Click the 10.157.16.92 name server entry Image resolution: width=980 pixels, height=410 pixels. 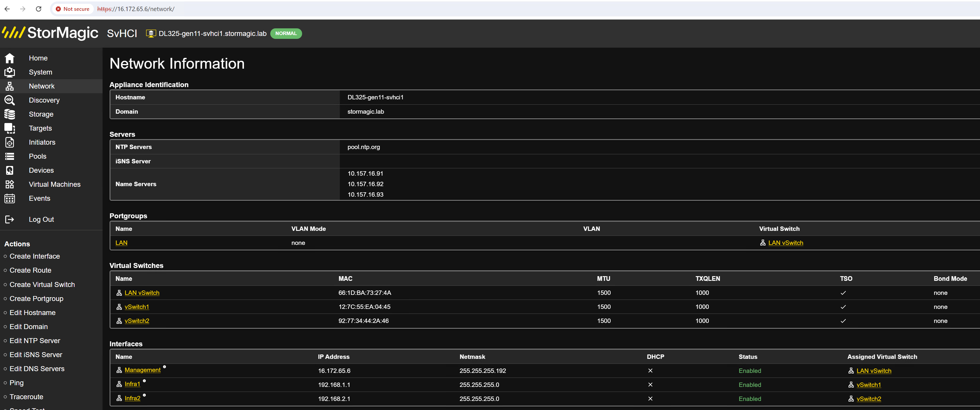365,184
